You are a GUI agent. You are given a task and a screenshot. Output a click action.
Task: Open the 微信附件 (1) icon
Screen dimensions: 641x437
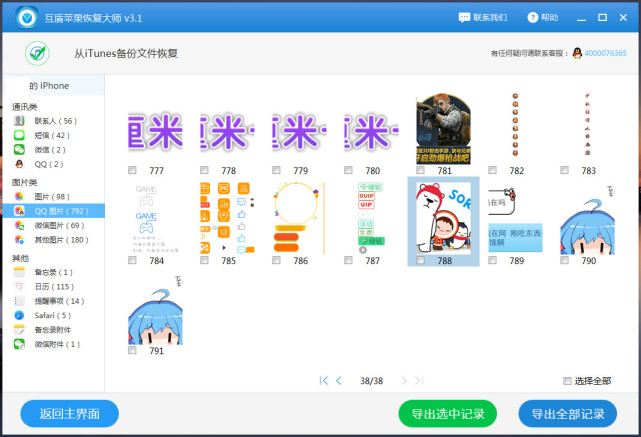click(19, 344)
